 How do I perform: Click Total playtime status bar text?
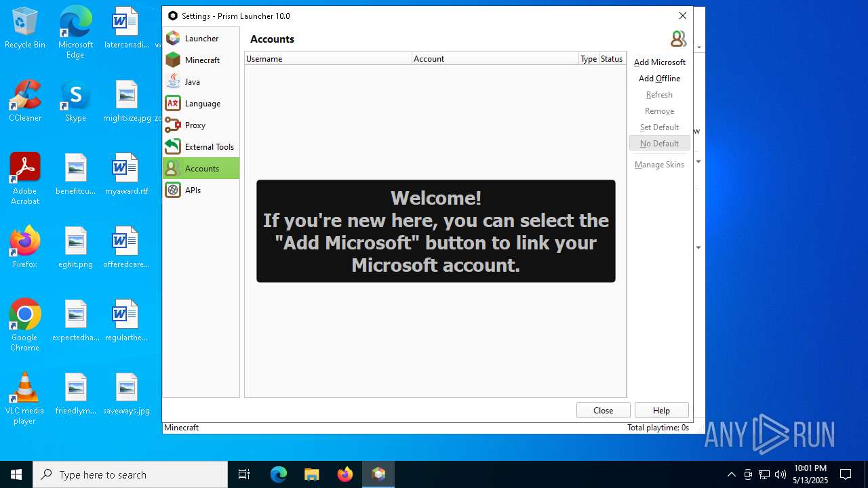point(658,428)
